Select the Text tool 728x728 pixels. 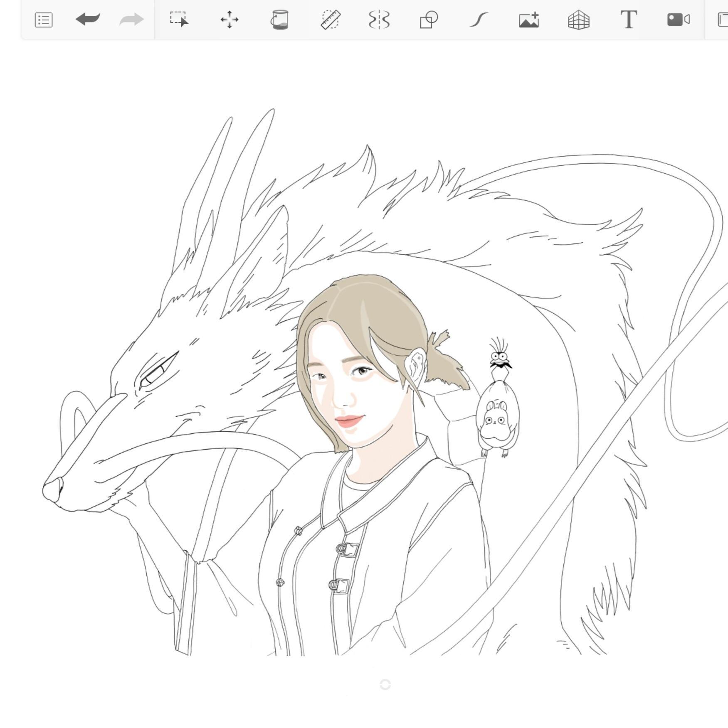(x=629, y=20)
